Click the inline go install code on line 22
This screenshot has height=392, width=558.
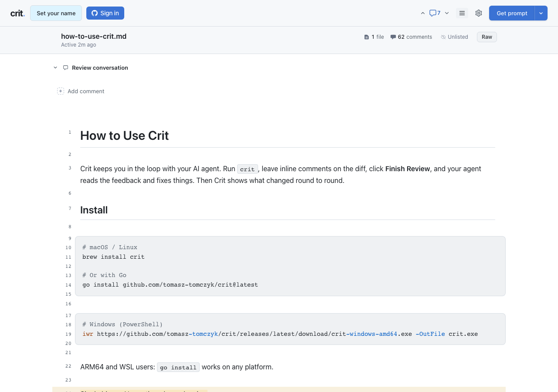(178, 367)
